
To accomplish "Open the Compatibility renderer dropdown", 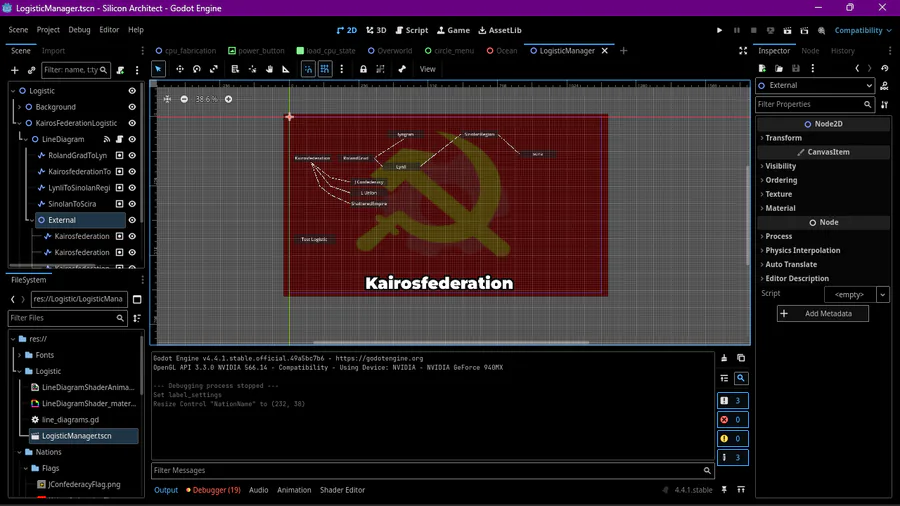I will point(863,30).
